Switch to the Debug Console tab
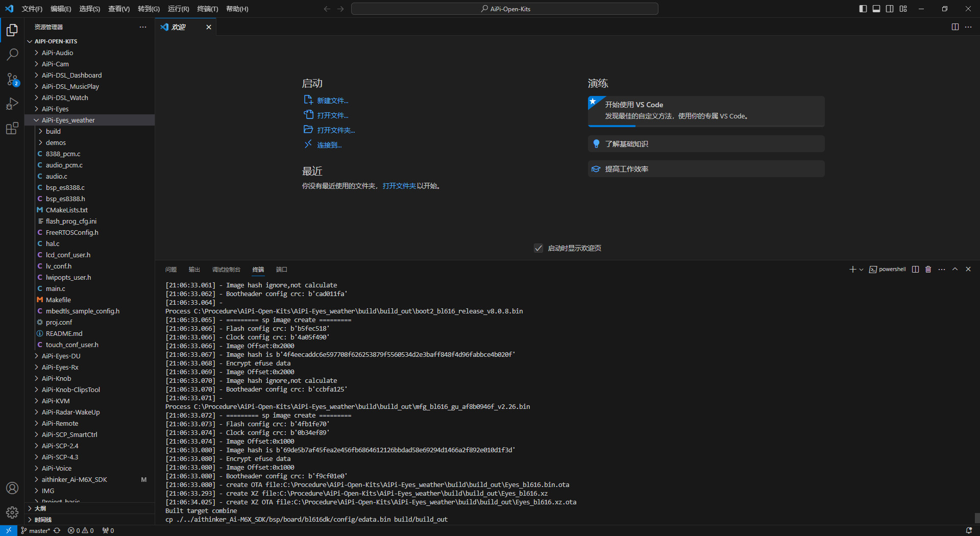The image size is (980, 536). pos(226,270)
